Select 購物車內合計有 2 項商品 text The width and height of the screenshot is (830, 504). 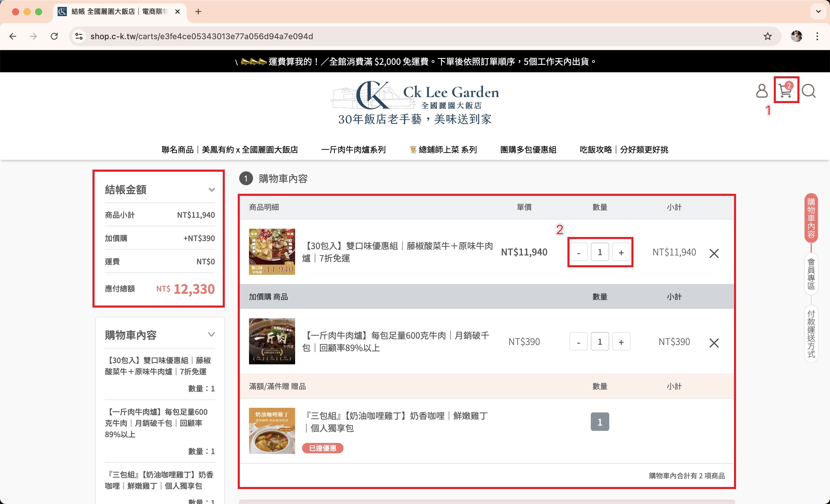pyautogui.click(x=687, y=476)
